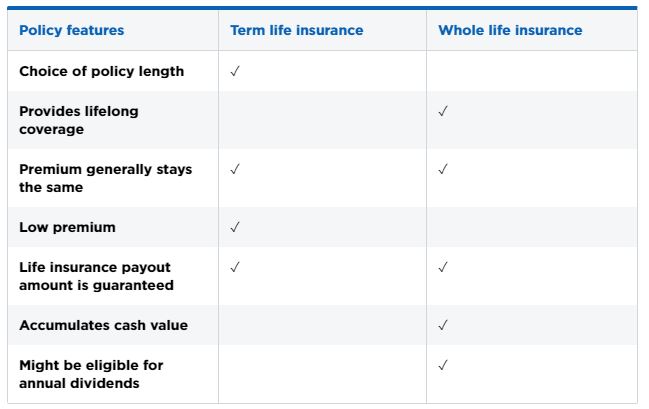
Task: Select the Term life insurance column header
Action: point(296,30)
